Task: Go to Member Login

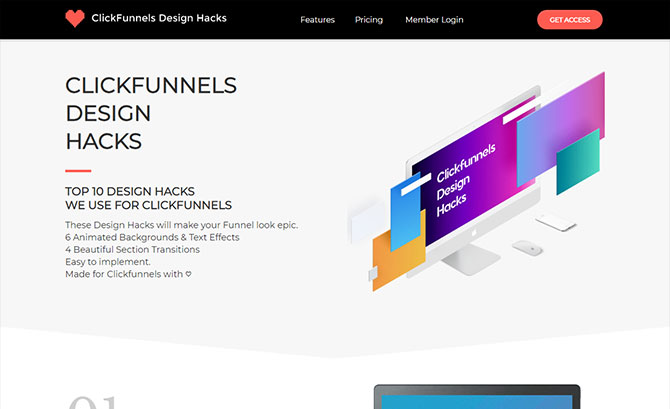Action: tap(434, 20)
